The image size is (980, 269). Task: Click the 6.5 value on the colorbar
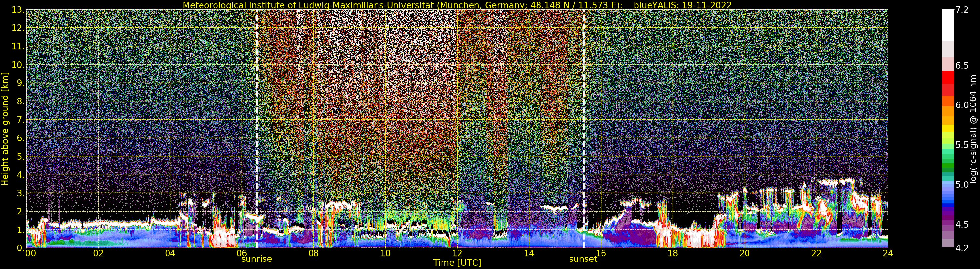tap(962, 65)
